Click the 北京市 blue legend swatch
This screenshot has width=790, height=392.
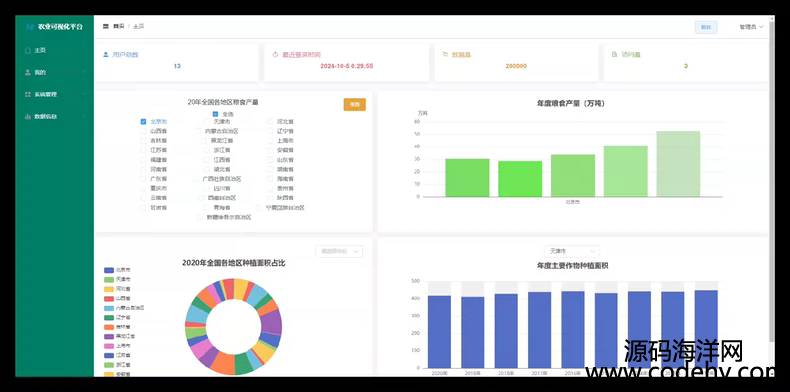[x=108, y=270]
